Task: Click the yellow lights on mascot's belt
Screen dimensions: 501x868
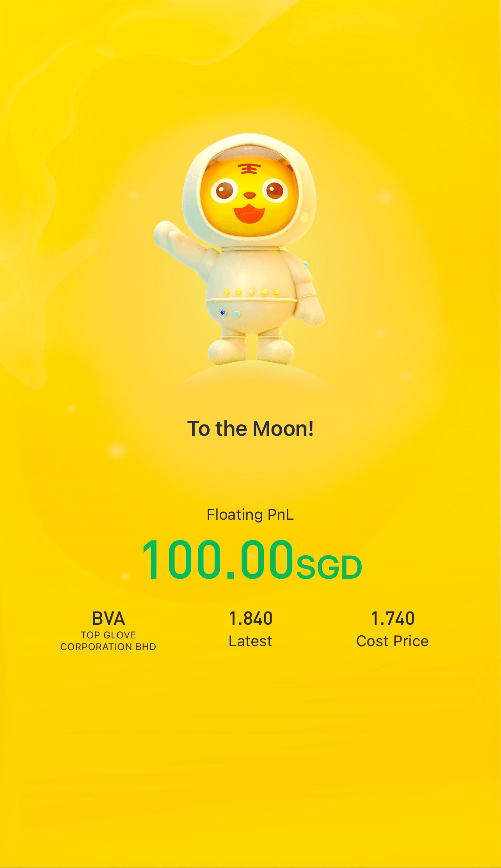Action: click(x=252, y=292)
